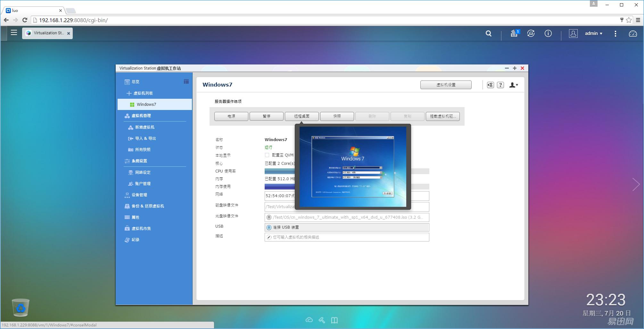Enable the 配置至 QVM checkbox

(267, 155)
